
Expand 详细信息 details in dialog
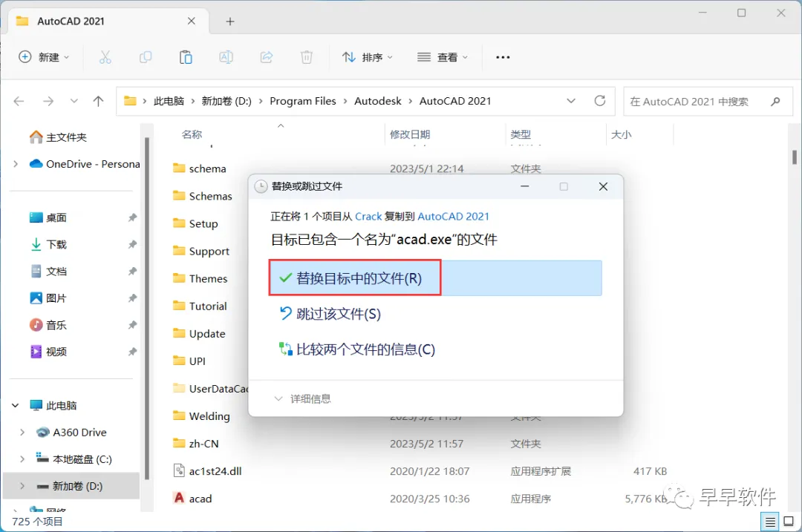tap(303, 398)
